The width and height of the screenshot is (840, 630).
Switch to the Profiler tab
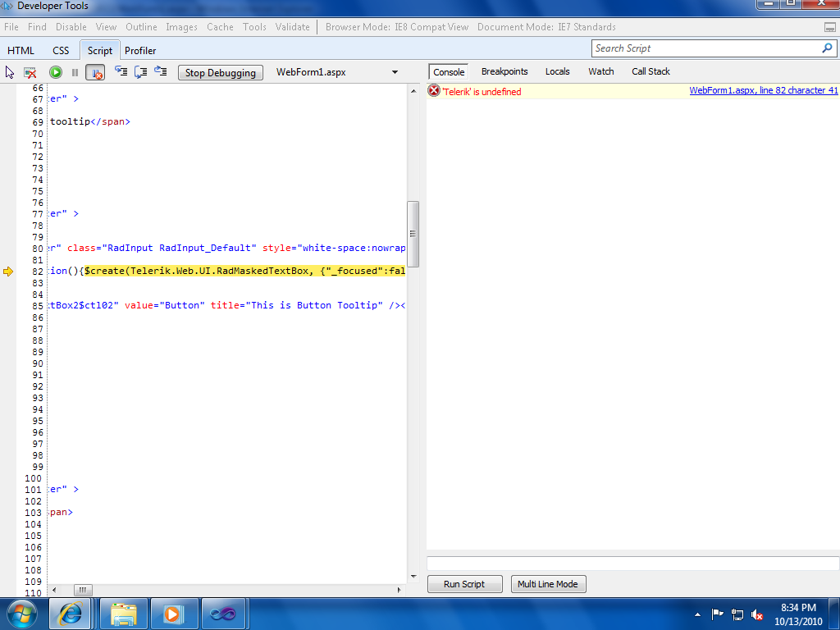pyautogui.click(x=140, y=50)
